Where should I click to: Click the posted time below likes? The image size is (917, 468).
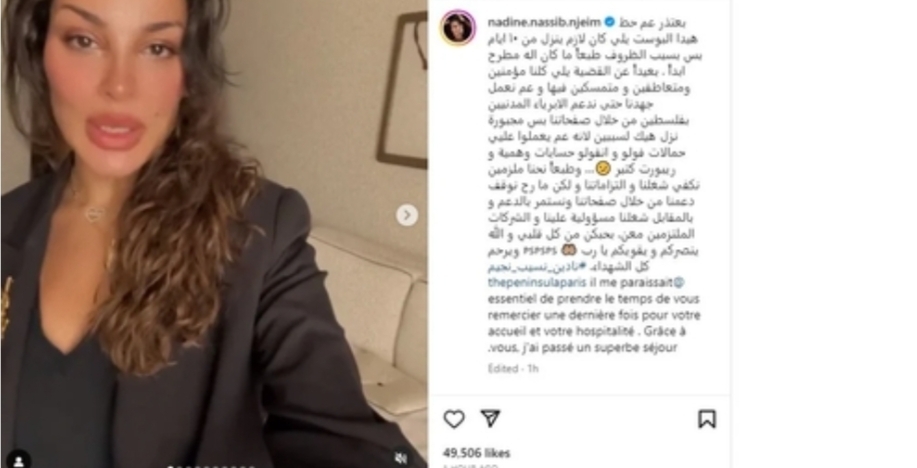tap(470, 466)
